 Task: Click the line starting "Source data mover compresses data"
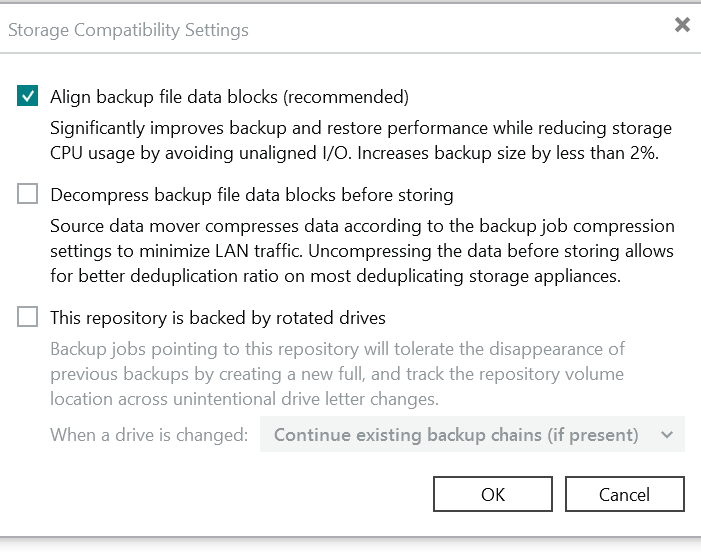362,226
